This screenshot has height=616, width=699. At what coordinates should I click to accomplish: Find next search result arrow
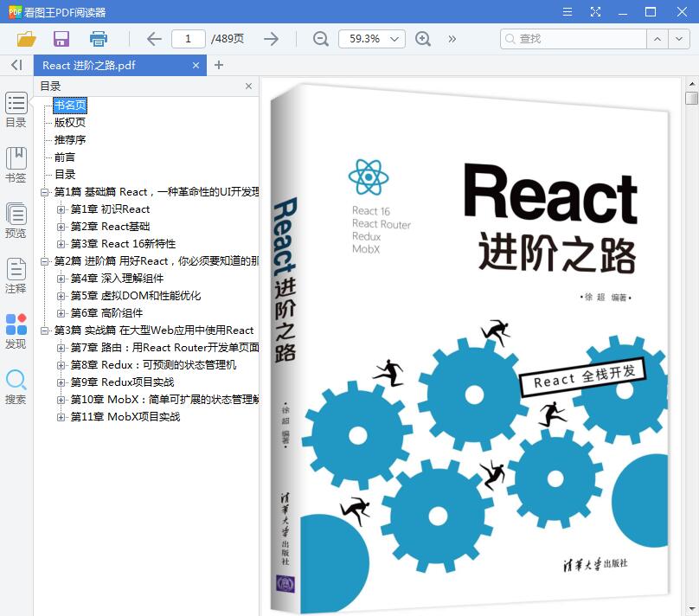tap(678, 39)
